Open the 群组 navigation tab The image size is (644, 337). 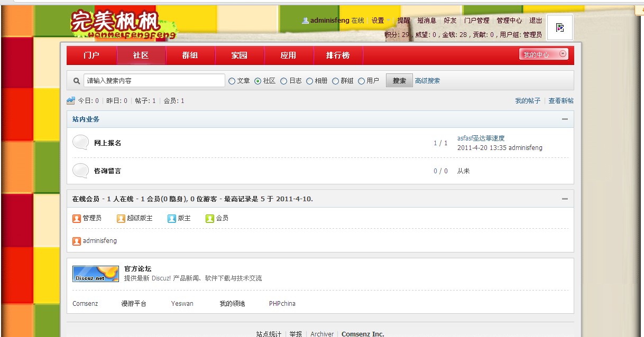[x=190, y=55]
